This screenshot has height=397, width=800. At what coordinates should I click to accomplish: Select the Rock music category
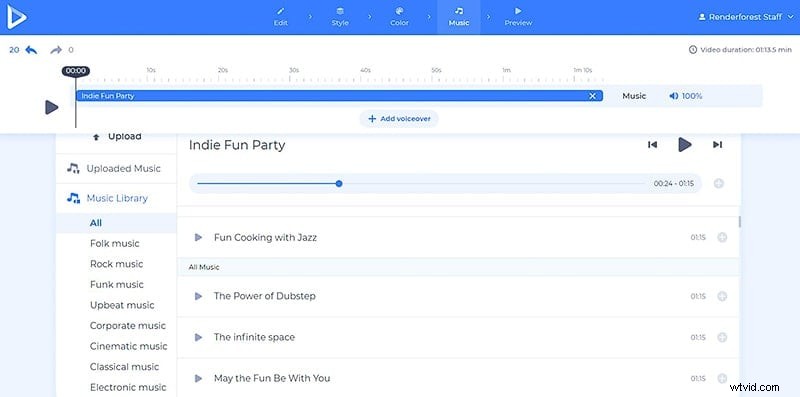click(x=116, y=264)
